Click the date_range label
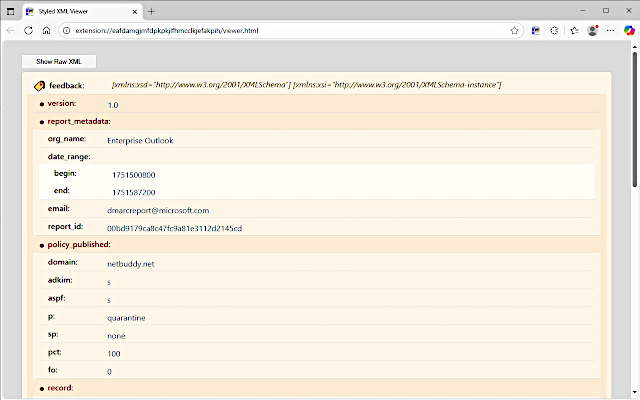The height and width of the screenshot is (400, 640). click(69, 157)
